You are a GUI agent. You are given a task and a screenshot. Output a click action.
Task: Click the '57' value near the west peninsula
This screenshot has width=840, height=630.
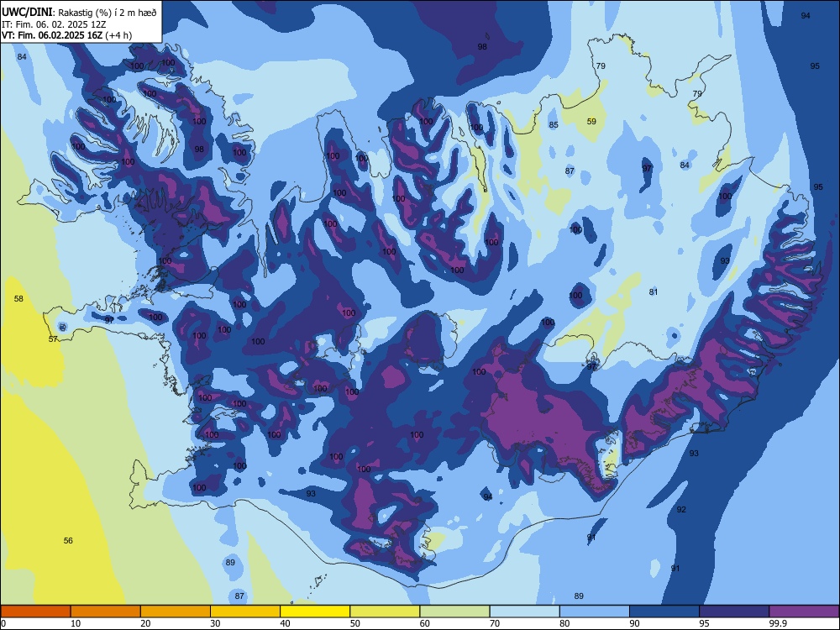point(53,339)
